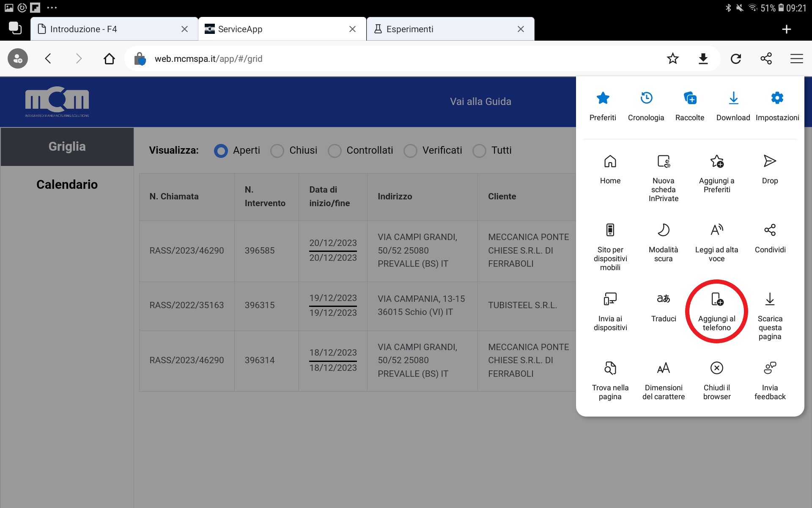Open Trova nella pagina search
Image resolution: width=812 pixels, height=508 pixels.
(610, 380)
